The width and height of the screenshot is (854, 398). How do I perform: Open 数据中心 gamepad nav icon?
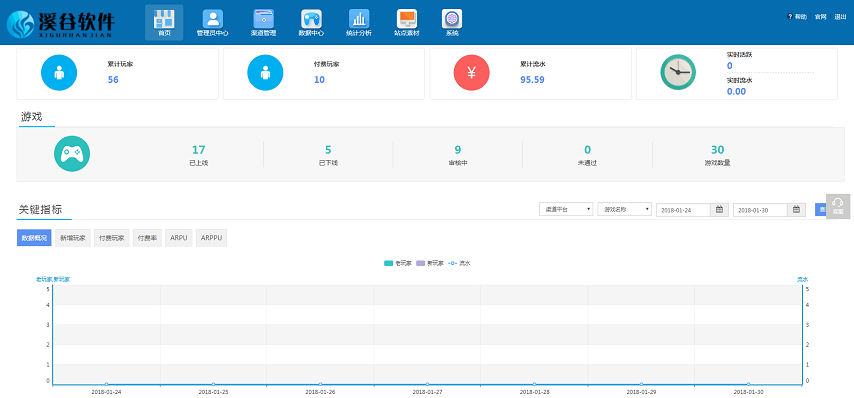(x=312, y=22)
